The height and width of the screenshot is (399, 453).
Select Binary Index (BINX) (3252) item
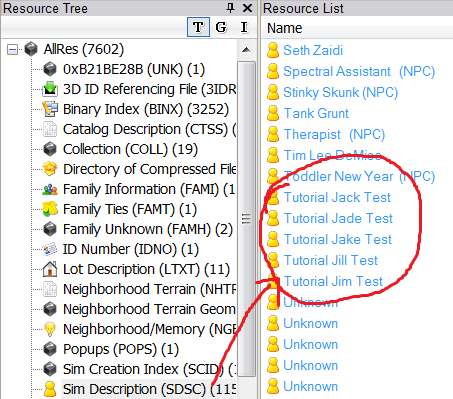click(x=146, y=109)
